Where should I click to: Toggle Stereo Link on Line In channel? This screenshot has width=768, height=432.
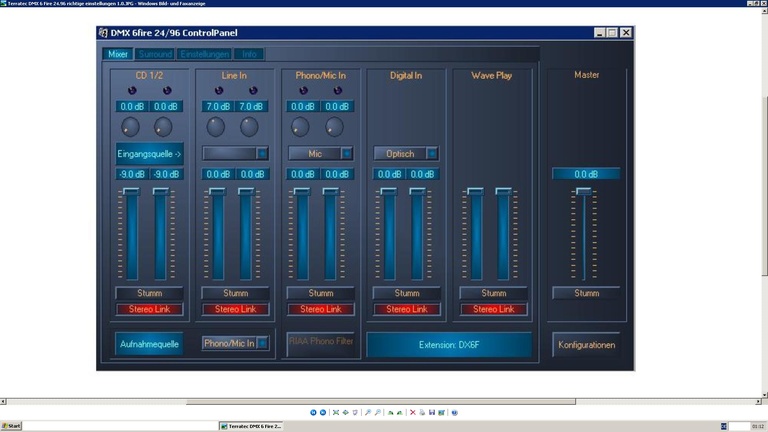[x=235, y=309]
